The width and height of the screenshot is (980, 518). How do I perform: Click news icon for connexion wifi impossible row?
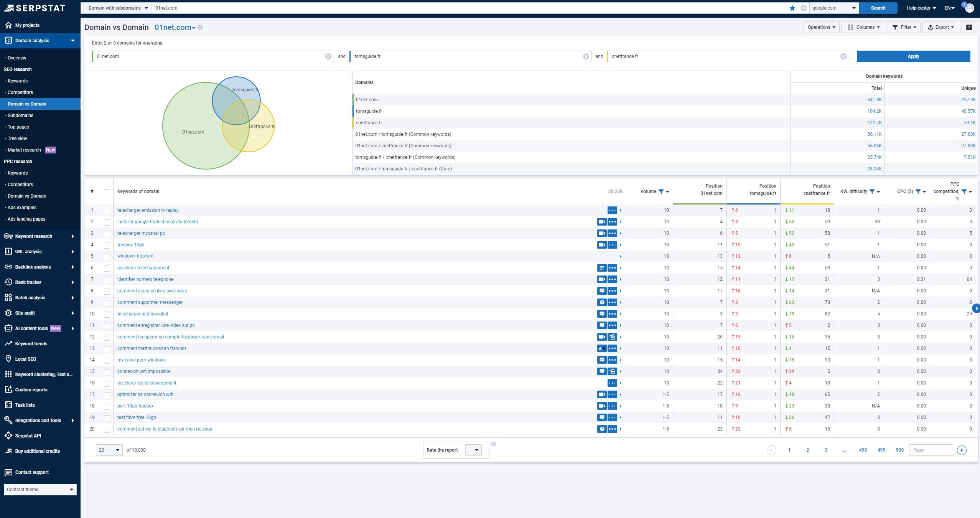click(612, 371)
